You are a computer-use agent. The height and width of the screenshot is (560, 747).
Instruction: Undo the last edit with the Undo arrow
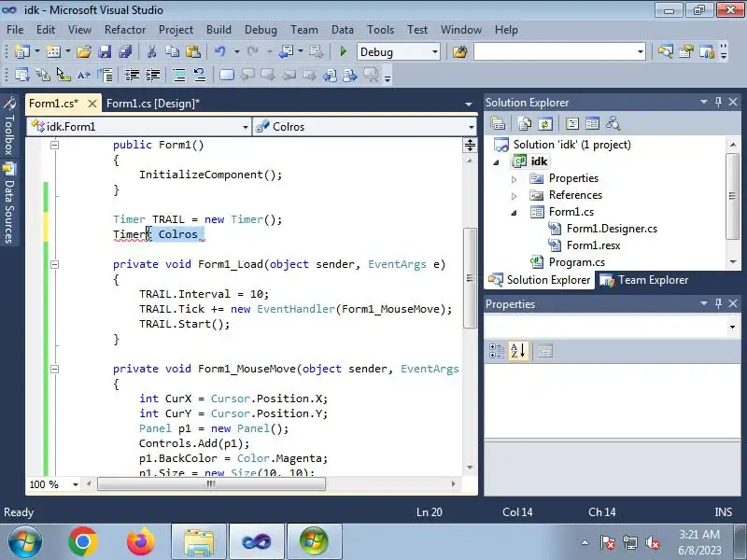coord(219,51)
